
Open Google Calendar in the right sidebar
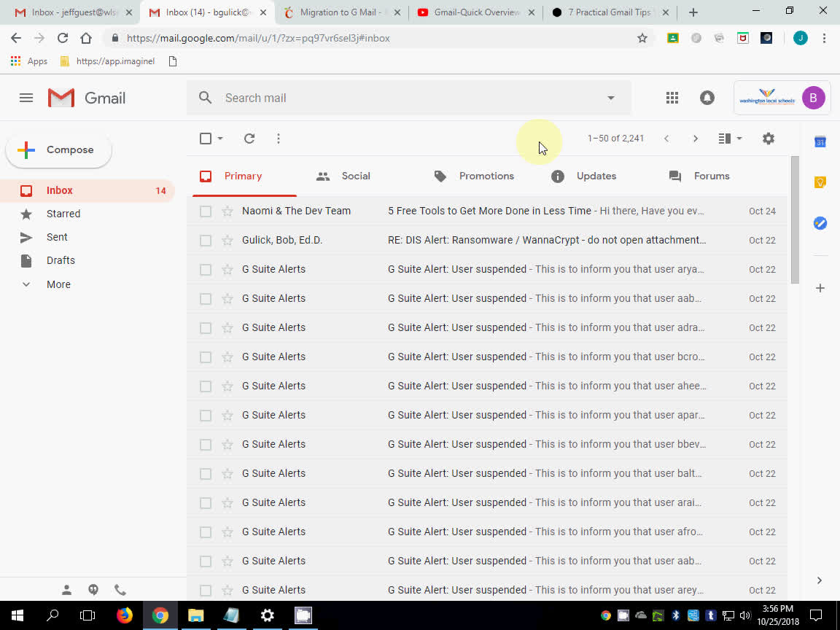820,142
